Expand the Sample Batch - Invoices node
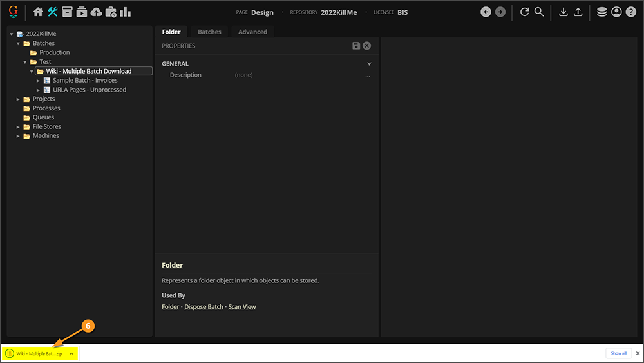 click(38, 81)
